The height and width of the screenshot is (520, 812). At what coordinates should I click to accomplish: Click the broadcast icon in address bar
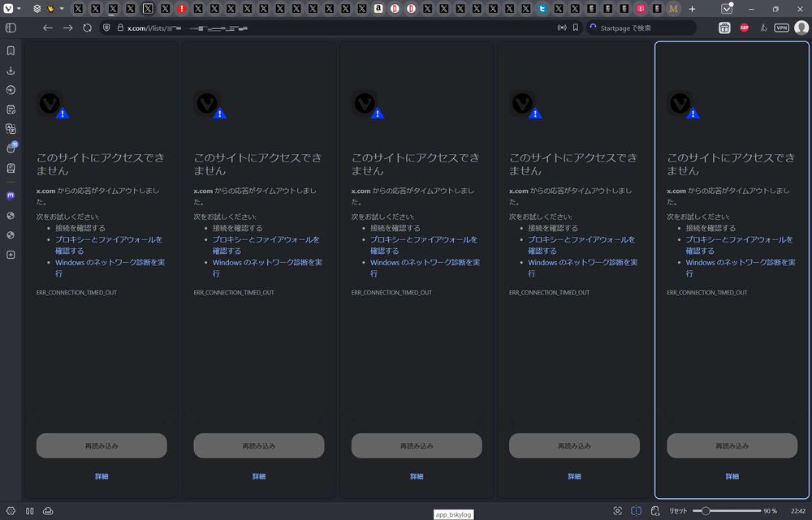point(562,28)
